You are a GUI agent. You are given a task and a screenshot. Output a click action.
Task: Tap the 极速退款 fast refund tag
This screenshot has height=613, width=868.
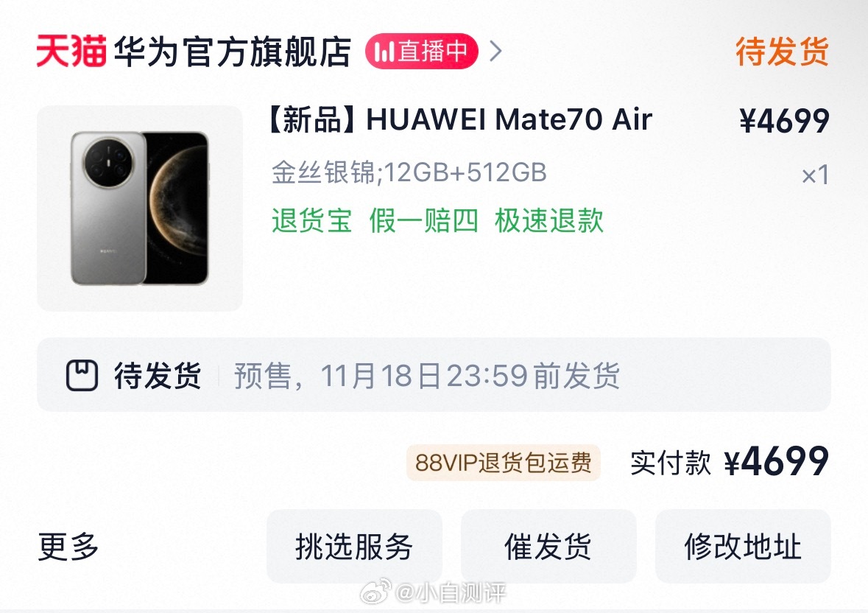click(x=548, y=220)
